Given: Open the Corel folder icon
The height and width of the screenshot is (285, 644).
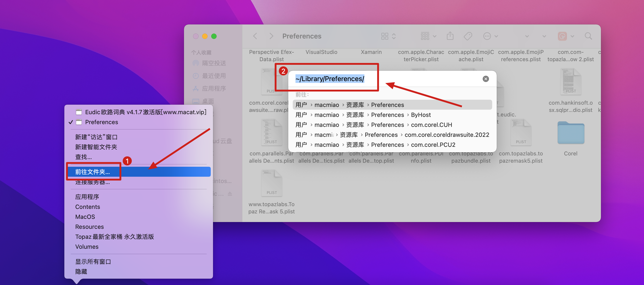Looking at the screenshot, I should (x=571, y=133).
